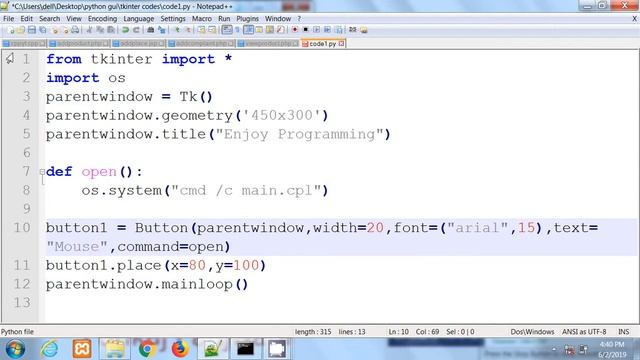
Task: Click the Open file toolbar icon
Action: (x=21, y=30)
